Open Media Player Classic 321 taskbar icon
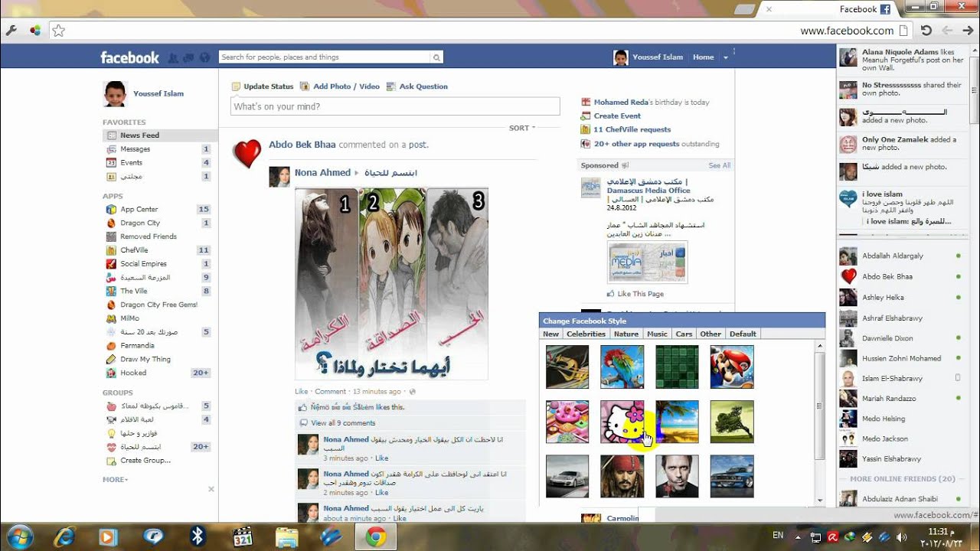 point(242,536)
